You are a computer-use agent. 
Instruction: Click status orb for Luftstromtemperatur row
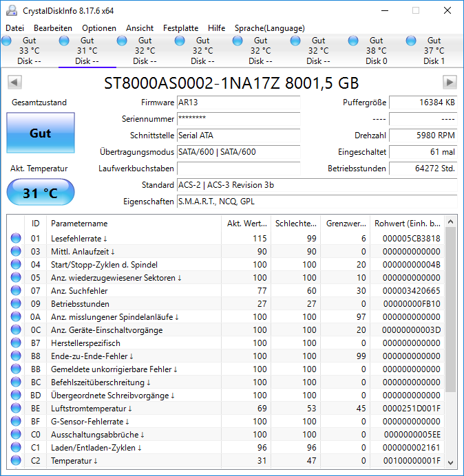pyautogui.click(x=16, y=409)
